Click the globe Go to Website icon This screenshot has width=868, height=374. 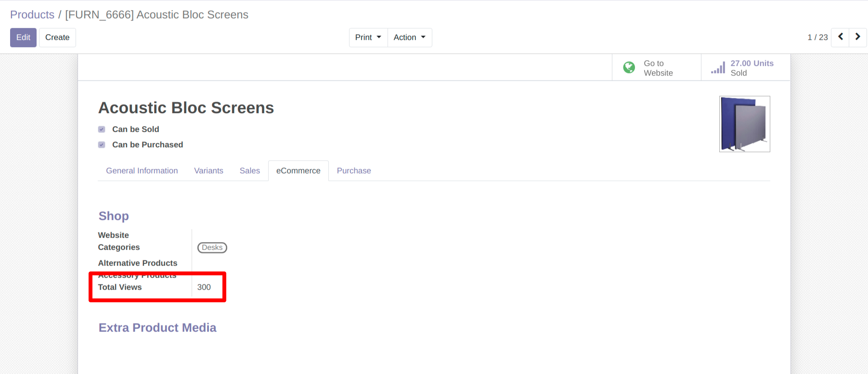point(629,67)
